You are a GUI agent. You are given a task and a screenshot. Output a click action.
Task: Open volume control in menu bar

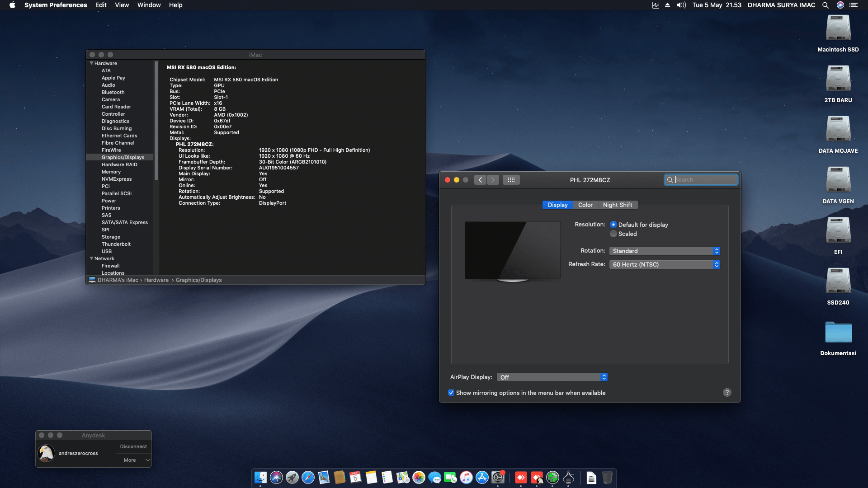[681, 5]
